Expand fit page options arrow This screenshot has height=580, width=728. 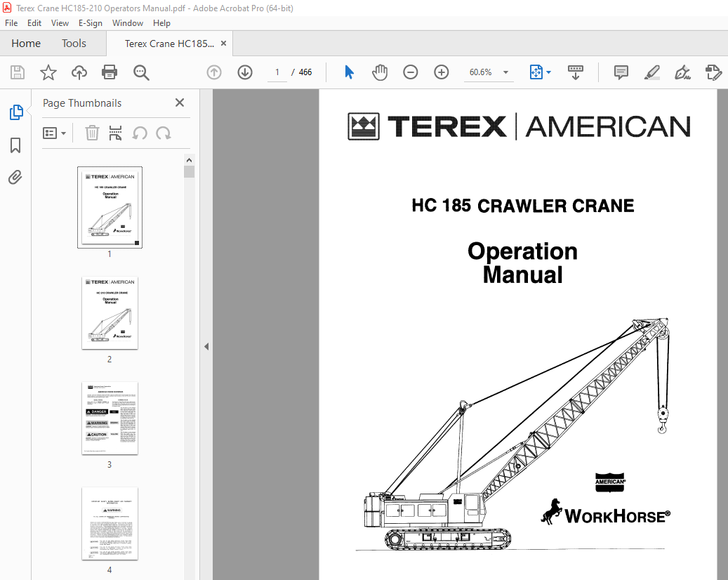click(x=549, y=72)
